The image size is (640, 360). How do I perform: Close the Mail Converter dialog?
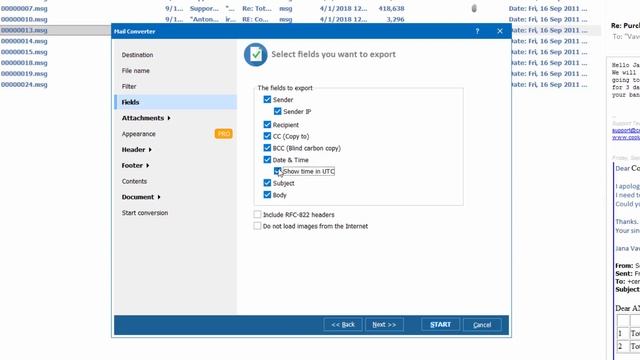point(500,31)
